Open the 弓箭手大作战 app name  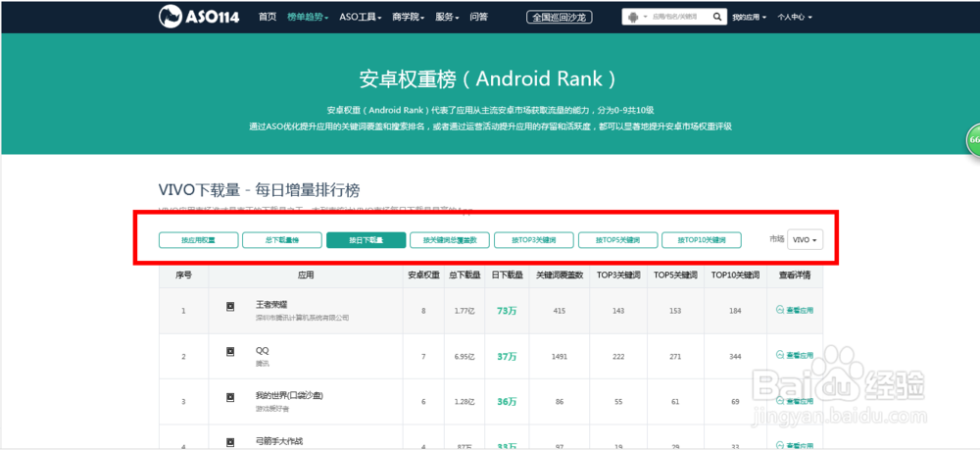(279, 441)
